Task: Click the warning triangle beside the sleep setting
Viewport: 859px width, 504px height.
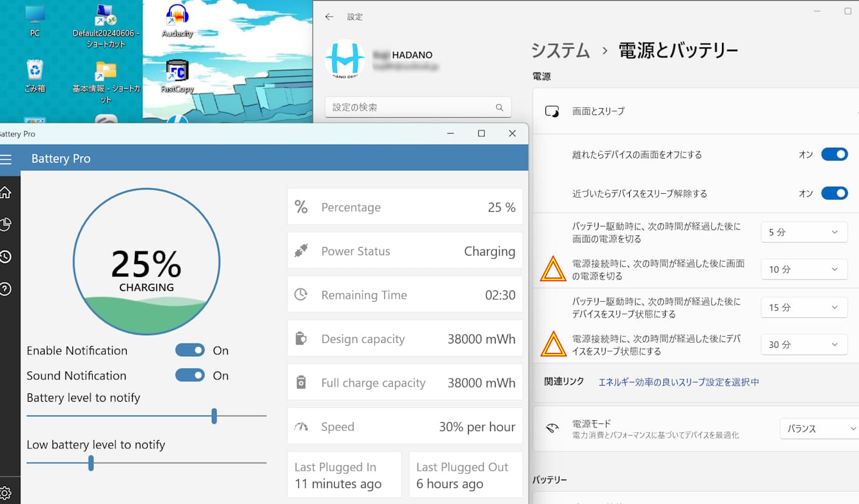Action: [x=554, y=344]
